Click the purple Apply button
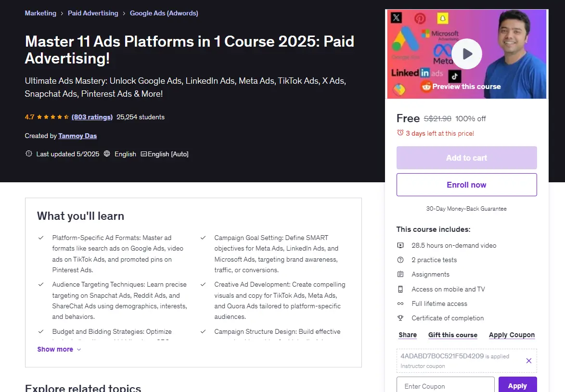 [517, 386]
